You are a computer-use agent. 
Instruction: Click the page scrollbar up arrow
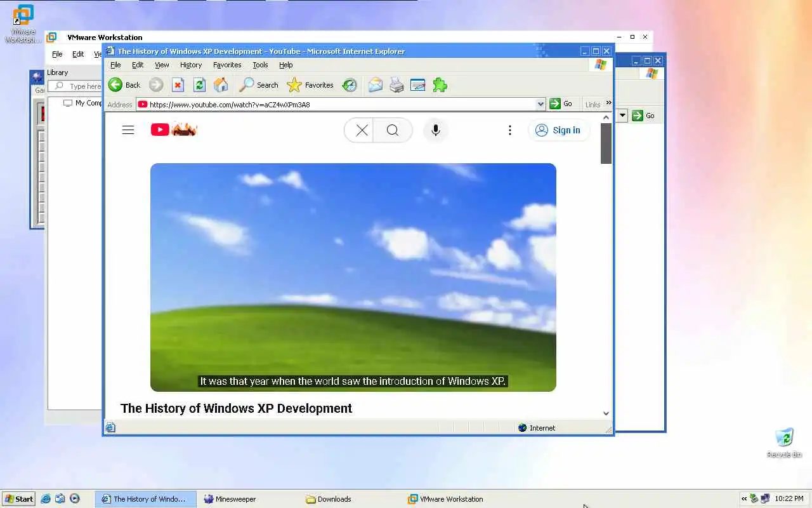[x=606, y=117]
